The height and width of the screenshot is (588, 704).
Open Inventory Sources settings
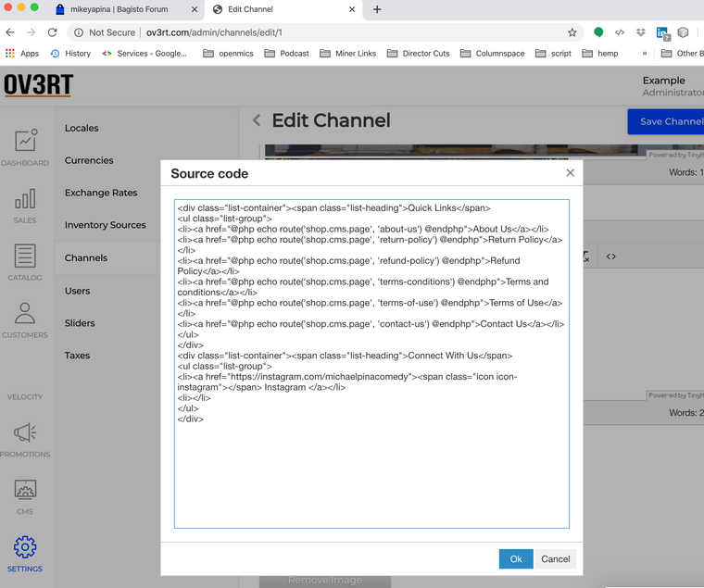pyautogui.click(x=105, y=225)
